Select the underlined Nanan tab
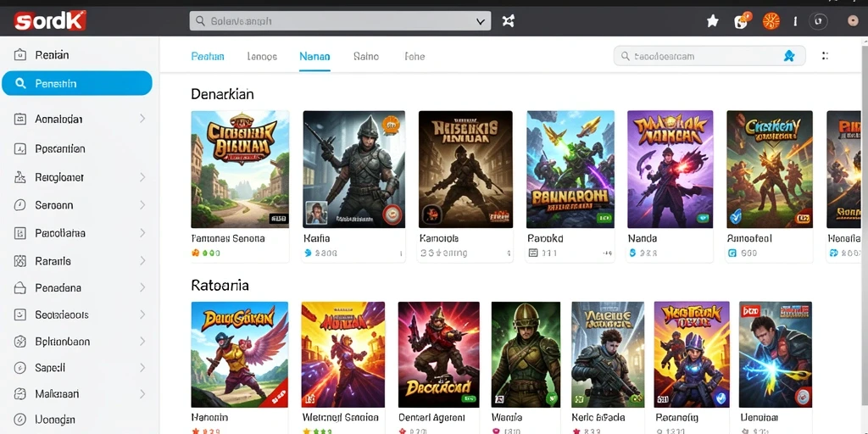 click(314, 56)
